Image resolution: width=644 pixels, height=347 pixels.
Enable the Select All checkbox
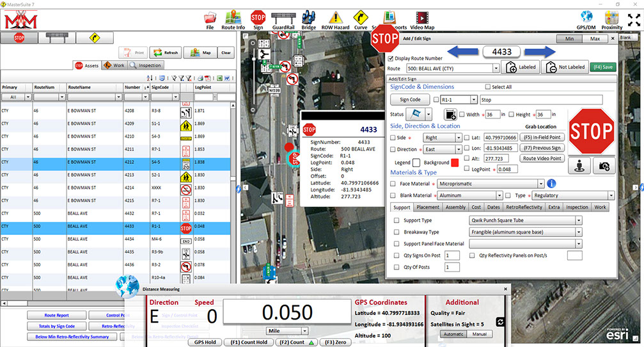click(x=488, y=87)
